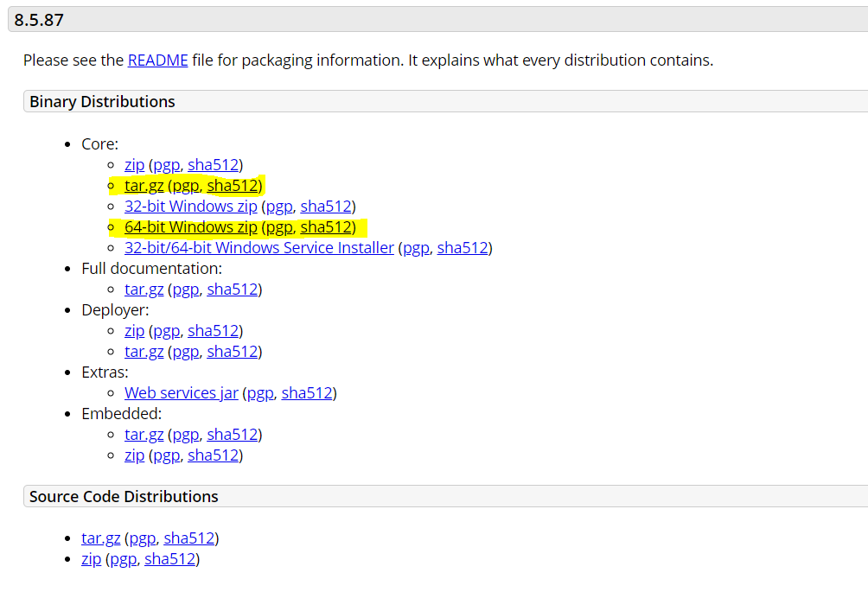Download Core zip distribution
The height and width of the screenshot is (611, 868).
[135, 165]
